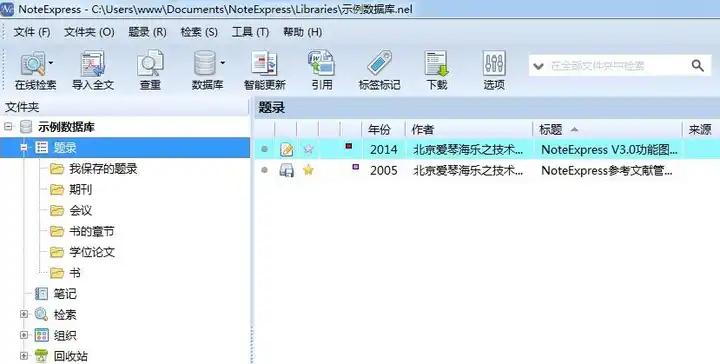Image resolution: width=720 pixels, height=364 pixels.
Task: Collapse the 题录 tree node
Action: click(24, 148)
